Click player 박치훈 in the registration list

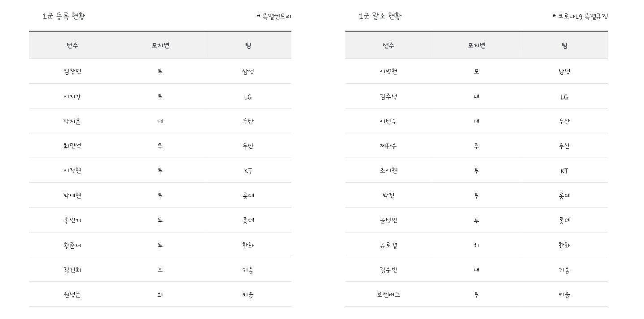[x=72, y=121]
